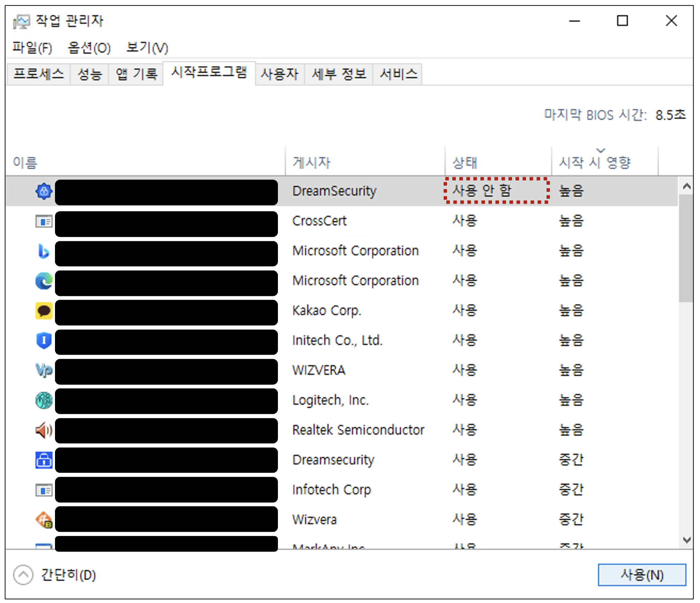Viewport: 700px width, 603px height.
Task: Click the Task Manager title bar icon
Action: click(22, 22)
